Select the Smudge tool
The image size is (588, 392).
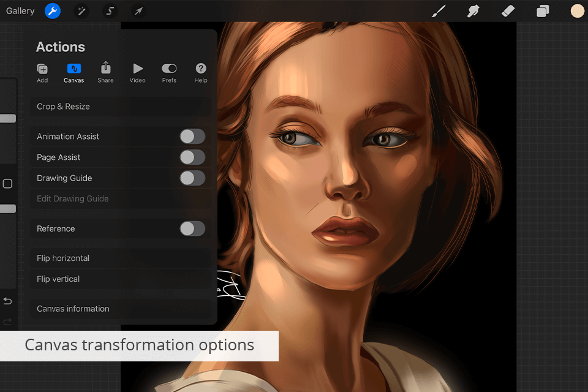[x=473, y=11]
